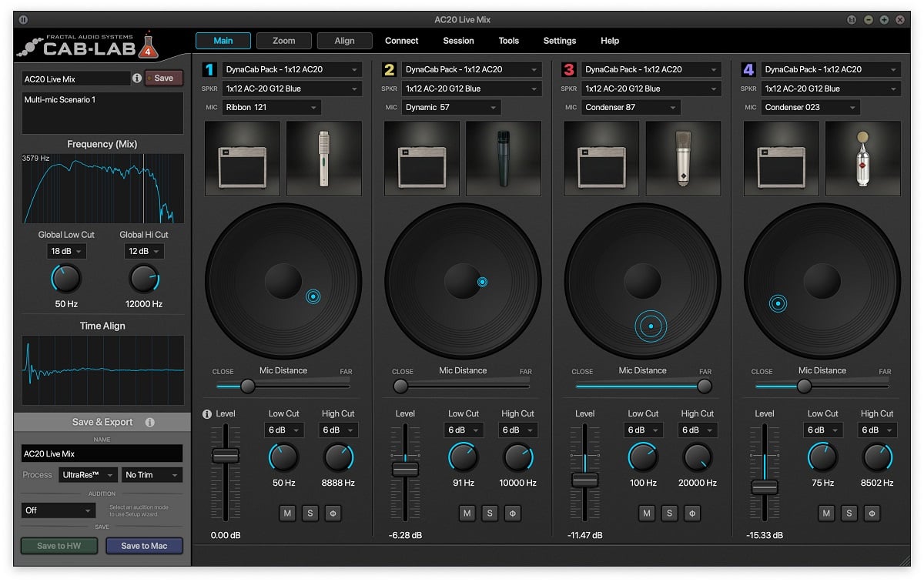924x582 pixels.
Task: Click channel 1 High Cut 8888 Hz knob
Action: [338, 458]
